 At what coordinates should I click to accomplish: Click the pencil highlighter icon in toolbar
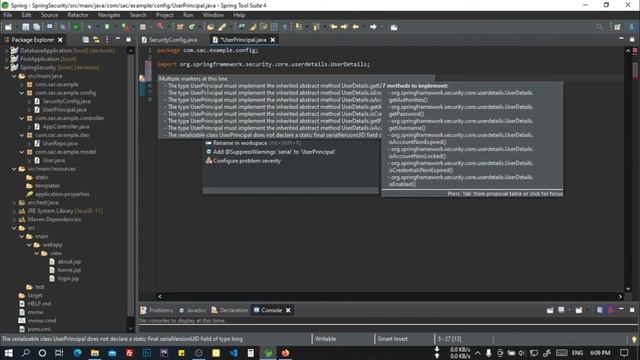222,27
